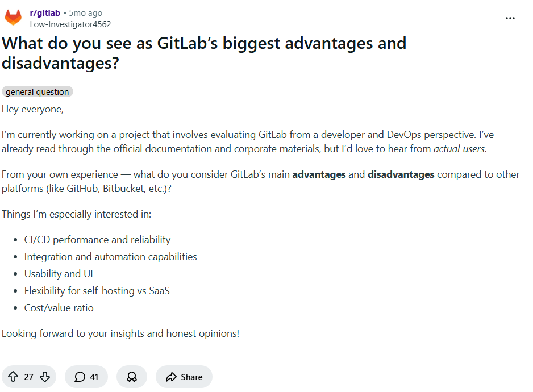Downvote the post using the down arrow icon
533x392 pixels.
tap(45, 377)
